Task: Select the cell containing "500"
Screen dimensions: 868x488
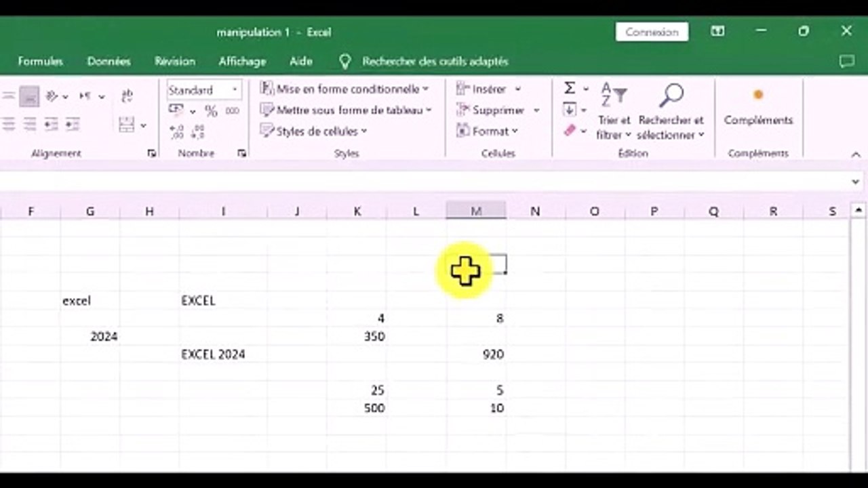Action: click(357, 408)
